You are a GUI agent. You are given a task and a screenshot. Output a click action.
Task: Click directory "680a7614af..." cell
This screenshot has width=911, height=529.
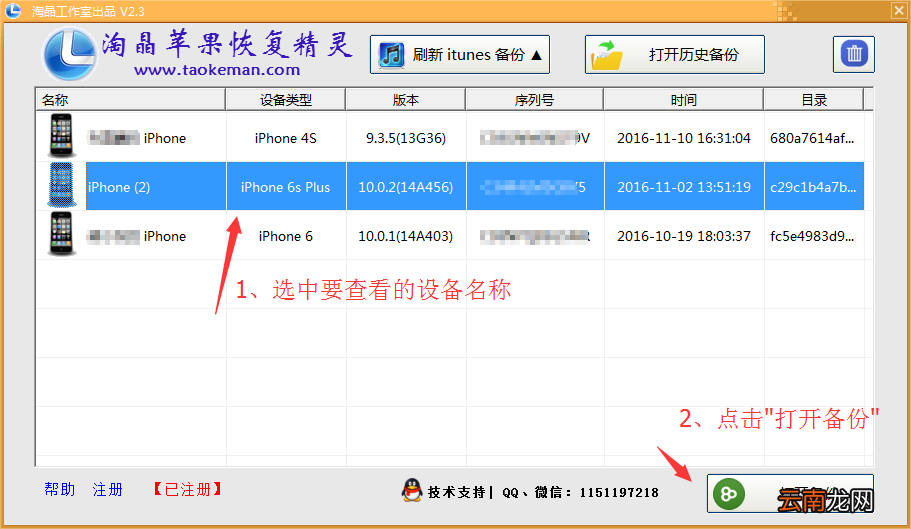(812, 138)
